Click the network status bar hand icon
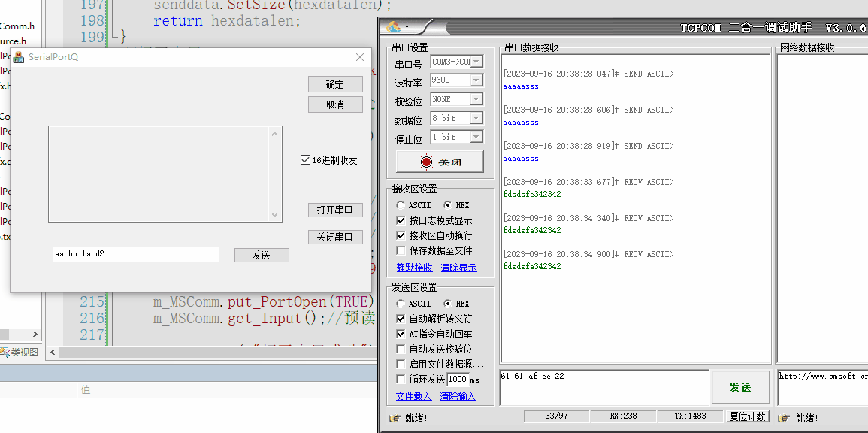 point(785,418)
